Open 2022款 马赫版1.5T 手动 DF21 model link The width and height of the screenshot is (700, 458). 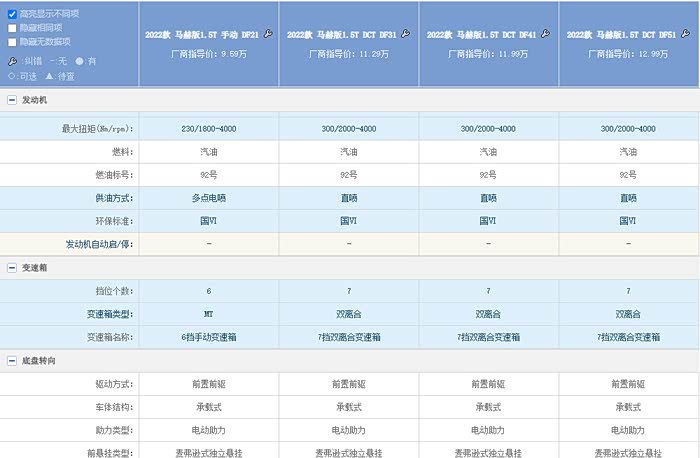(x=202, y=35)
